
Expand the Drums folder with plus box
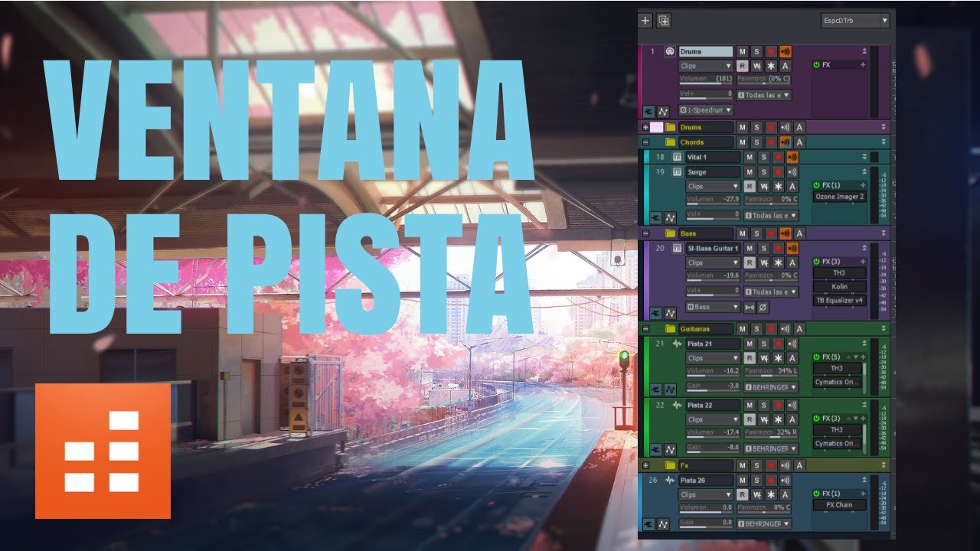pos(645,127)
